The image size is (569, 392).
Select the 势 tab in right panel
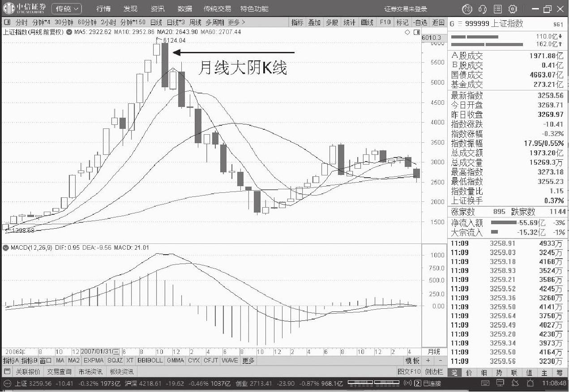[499, 372]
